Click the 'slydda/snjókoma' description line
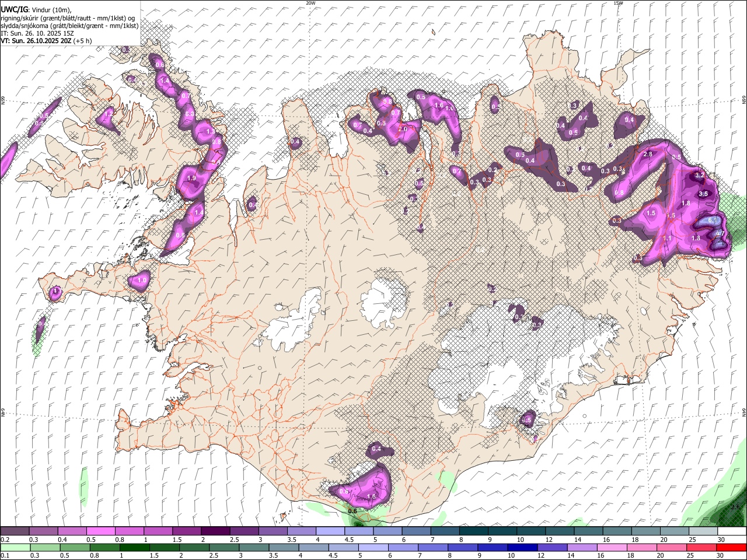 pyautogui.click(x=69, y=26)
